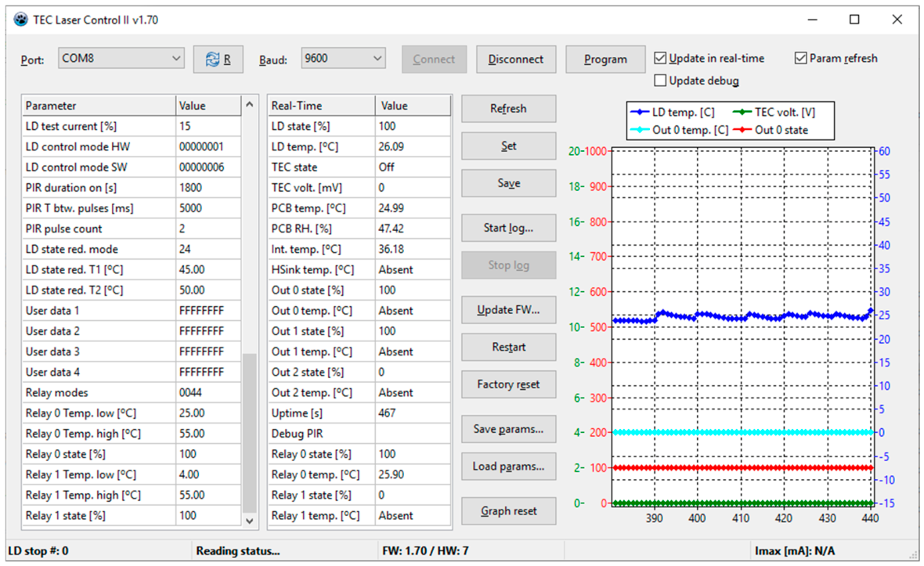Click the Out 0 state red legend marker
924x566 pixels.
point(742,130)
